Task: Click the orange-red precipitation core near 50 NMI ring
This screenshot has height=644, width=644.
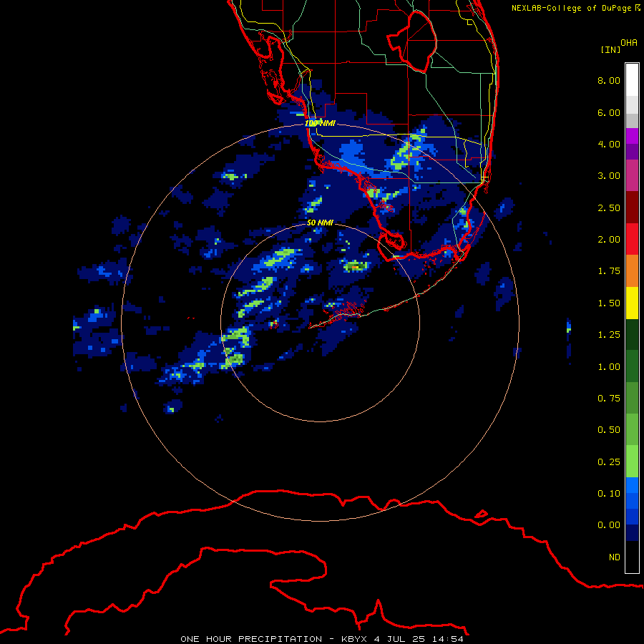Action: pyautogui.click(x=355, y=268)
